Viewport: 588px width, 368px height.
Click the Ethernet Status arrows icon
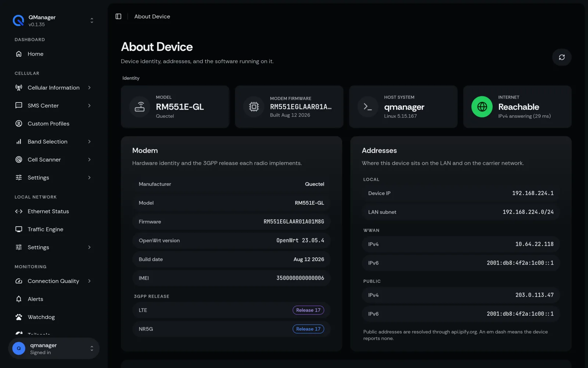point(19,211)
